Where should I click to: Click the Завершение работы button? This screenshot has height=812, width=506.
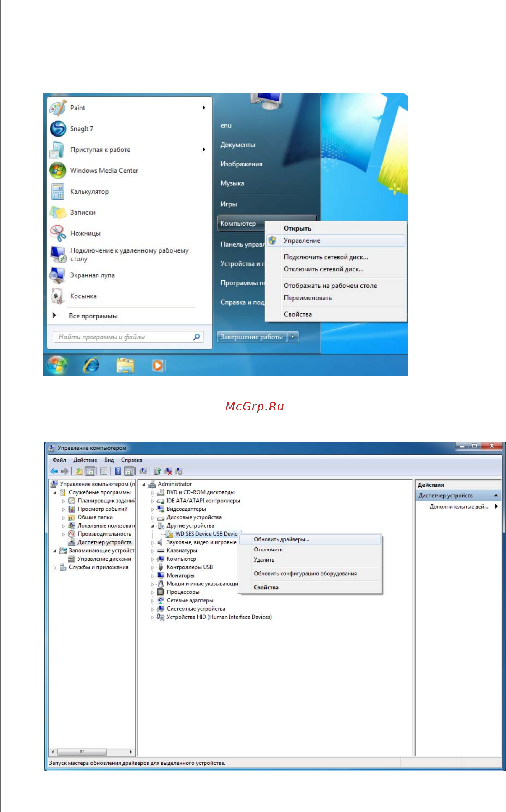(x=252, y=337)
